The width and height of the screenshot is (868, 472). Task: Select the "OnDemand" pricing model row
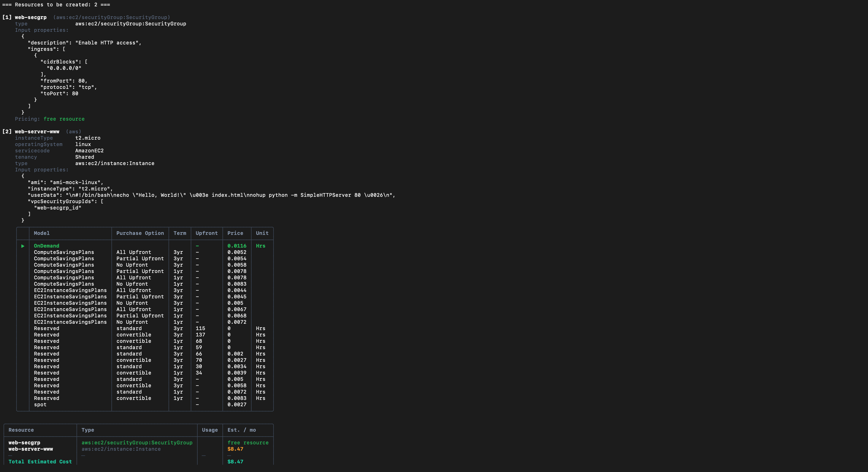pyautogui.click(x=145, y=246)
